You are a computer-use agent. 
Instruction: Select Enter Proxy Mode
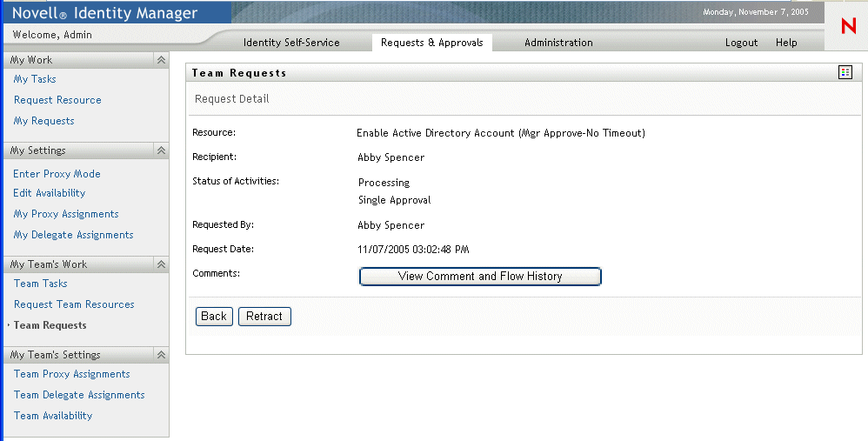point(57,174)
